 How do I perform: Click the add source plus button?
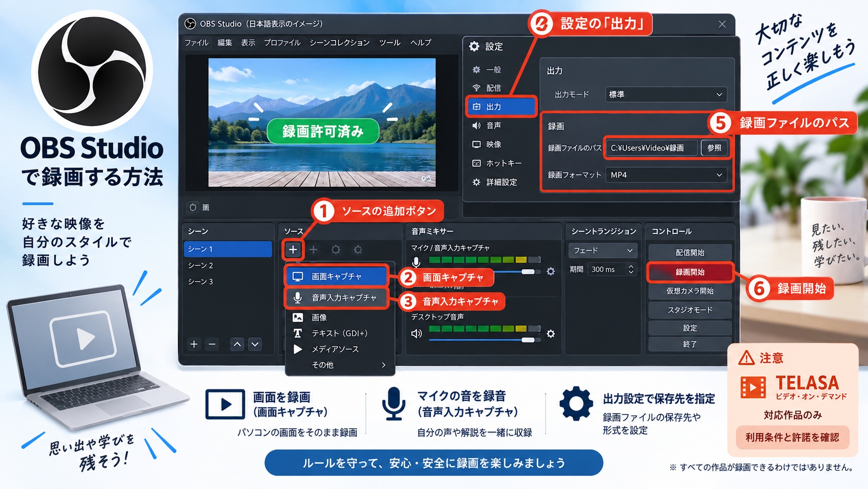(x=293, y=249)
